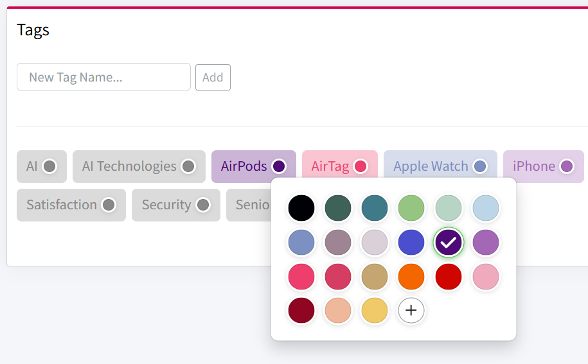Click the selected dark purple checked swatch
The height and width of the screenshot is (364, 588).
tap(449, 242)
